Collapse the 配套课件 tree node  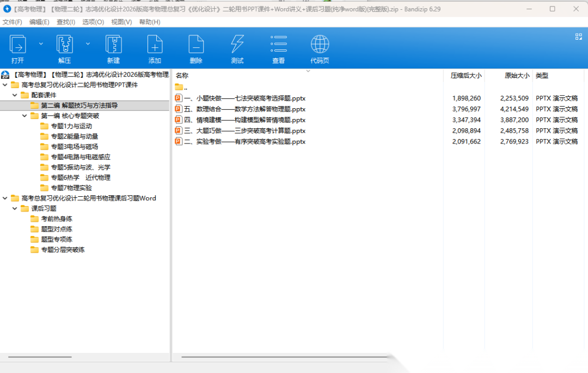coord(15,95)
